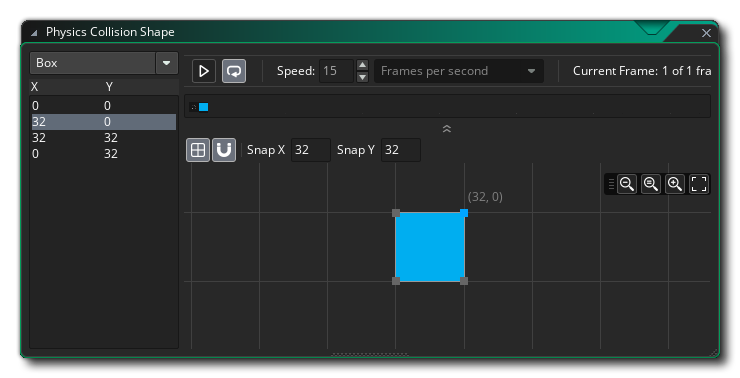Click the zoom out magnifier icon
This screenshot has width=740, height=378.
click(627, 184)
